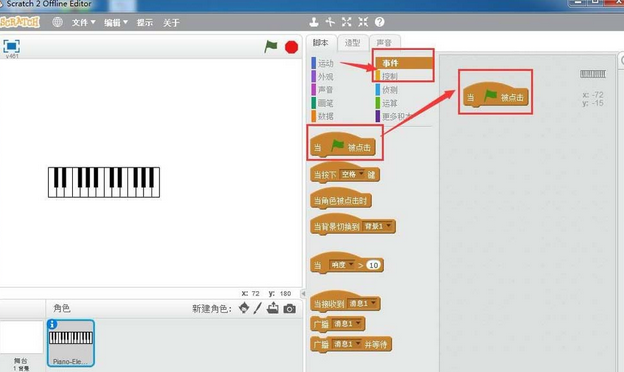624x372 pixels.
Task: Open the 文件 menu
Action: coord(84,23)
